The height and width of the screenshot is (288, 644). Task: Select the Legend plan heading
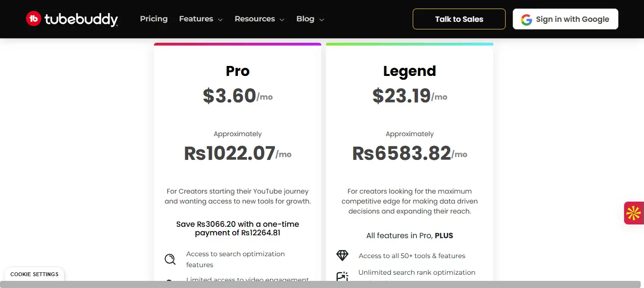[x=409, y=71]
